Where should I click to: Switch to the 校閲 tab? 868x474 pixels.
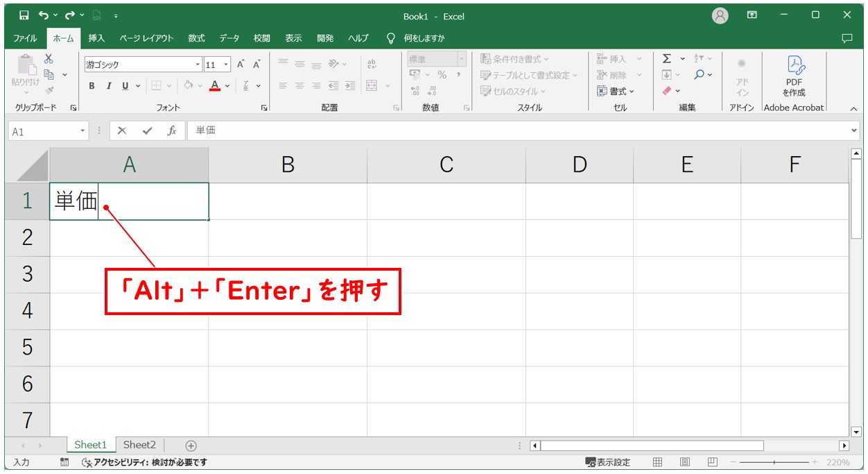tap(261, 38)
